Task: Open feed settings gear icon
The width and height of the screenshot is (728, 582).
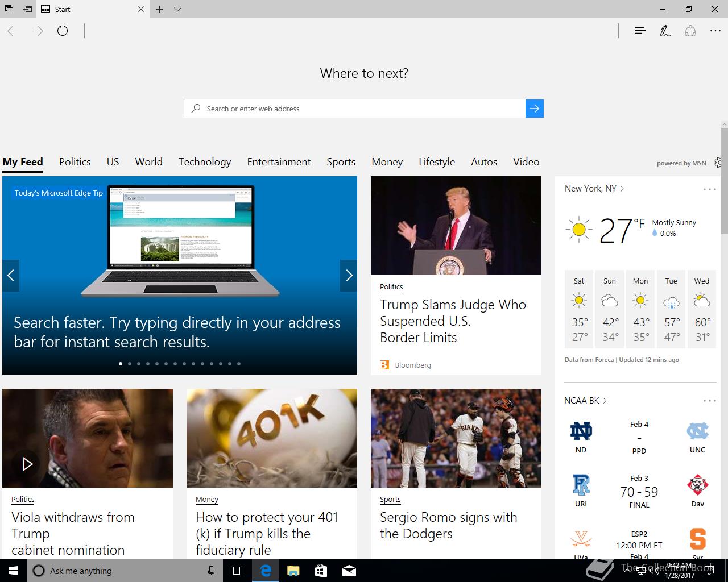Action: coord(719,163)
